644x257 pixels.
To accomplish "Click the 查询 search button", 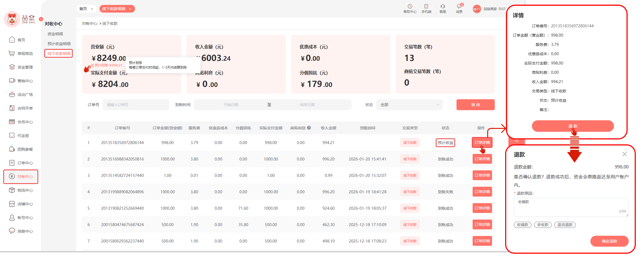I will pyautogui.click(x=475, y=105).
